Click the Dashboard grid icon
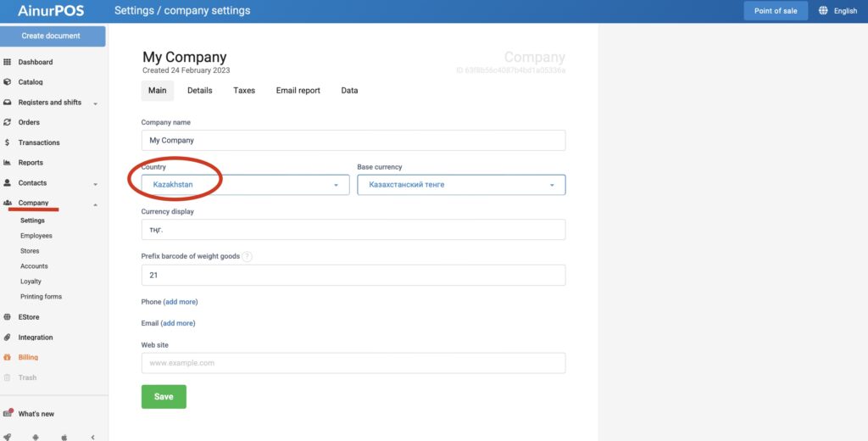Viewport: 868px width, 441px height. tap(8, 62)
